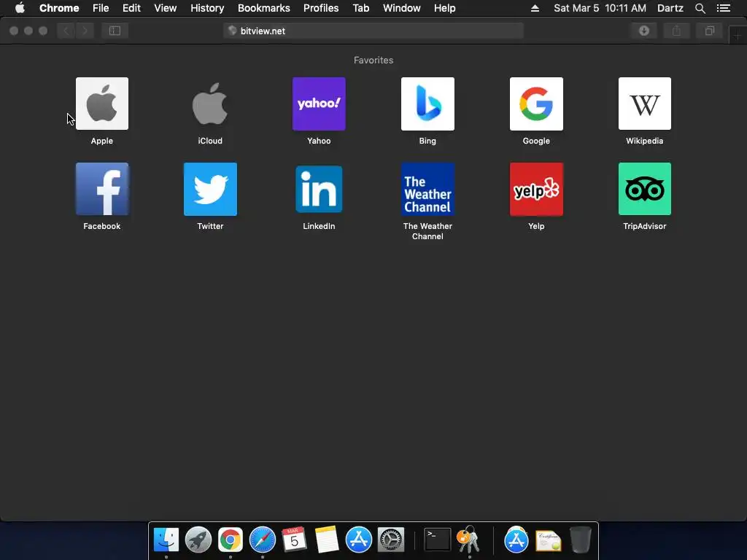
Task: Show downloads with the download arrow button
Action: click(644, 31)
